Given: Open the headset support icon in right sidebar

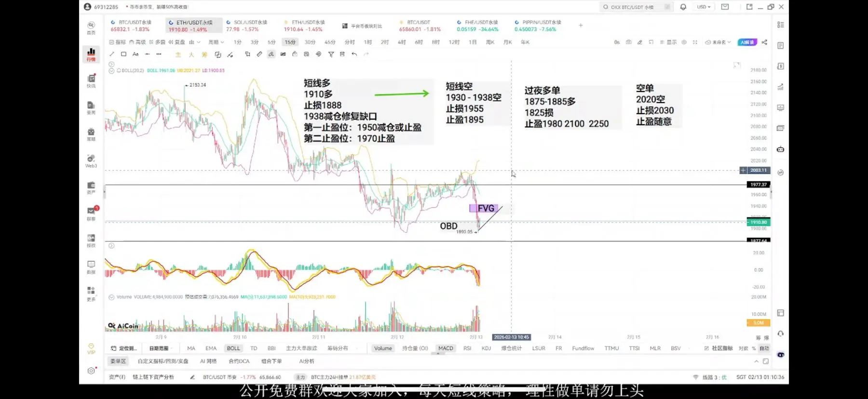Looking at the screenshot, I should tap(780, 333).
